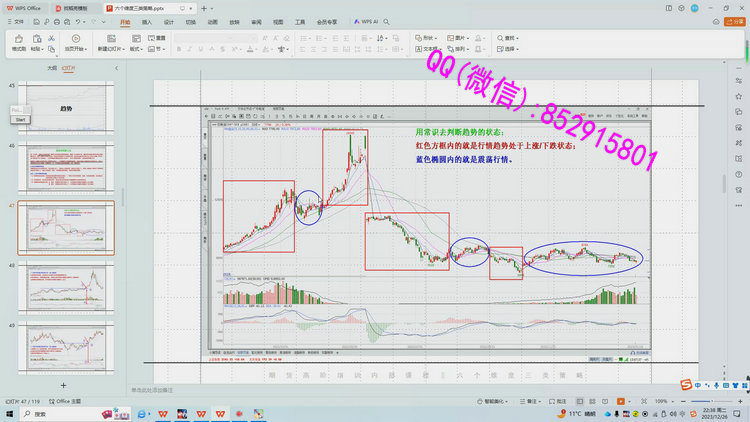Switch to the Outline (大纲) panel view
Image resolution: width=750 pixels, height=422 pixels.
click(52, 68)
